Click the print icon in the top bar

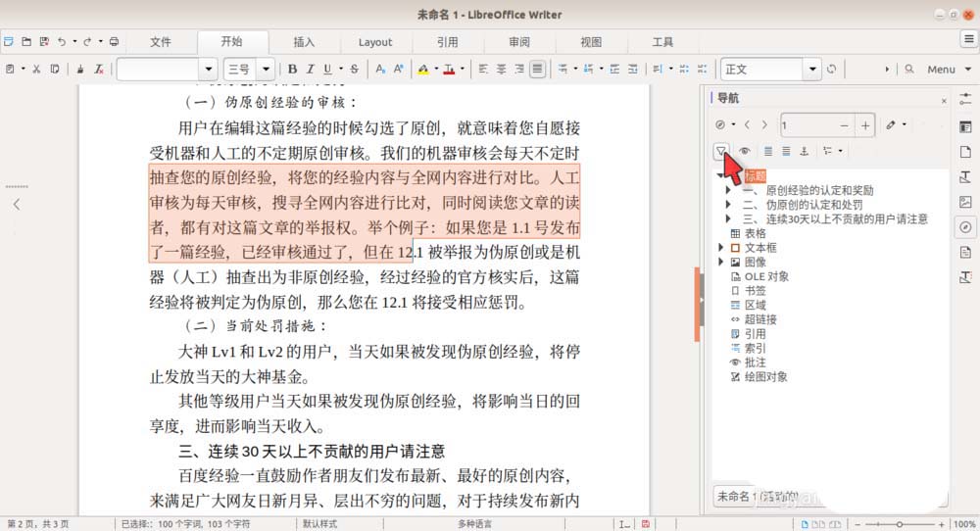115,42
